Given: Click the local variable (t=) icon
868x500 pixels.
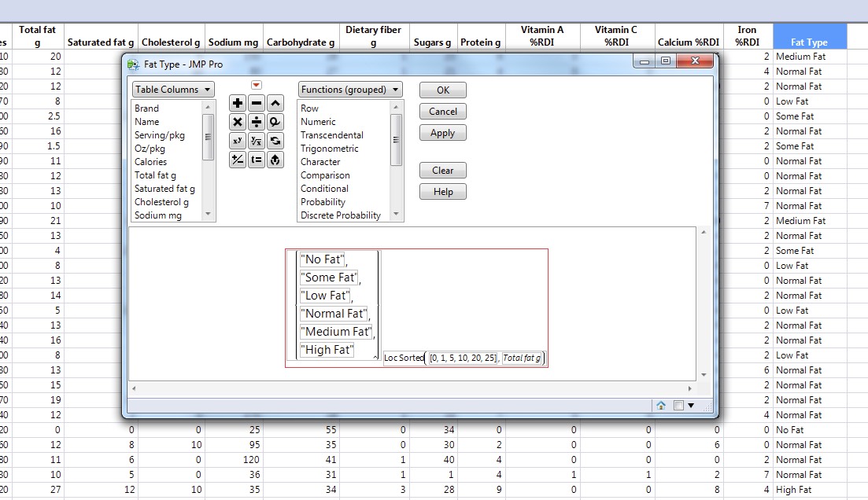Looking at the screenshot, I should [x=255, y=160].
